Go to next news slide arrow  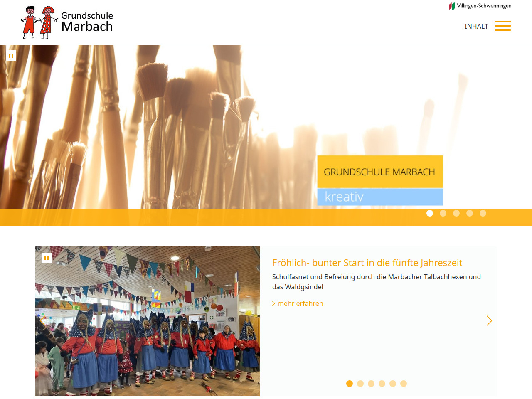coord(489,320)
